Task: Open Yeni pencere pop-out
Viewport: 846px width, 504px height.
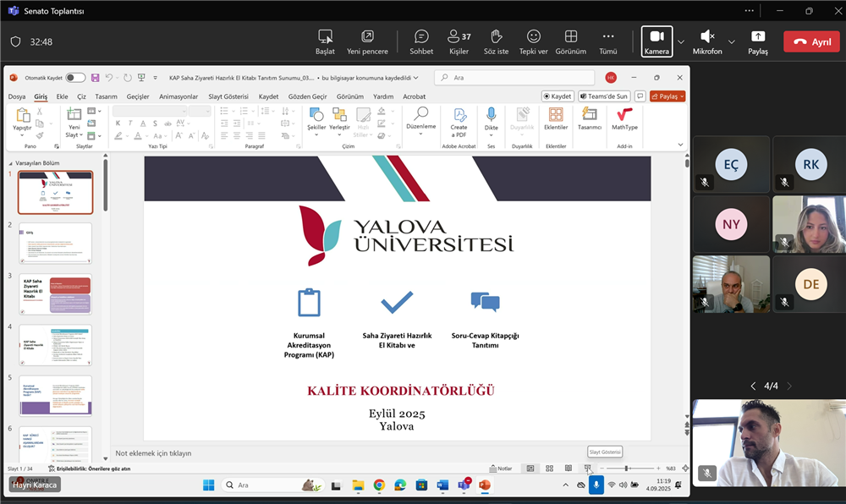Action: 367,42
